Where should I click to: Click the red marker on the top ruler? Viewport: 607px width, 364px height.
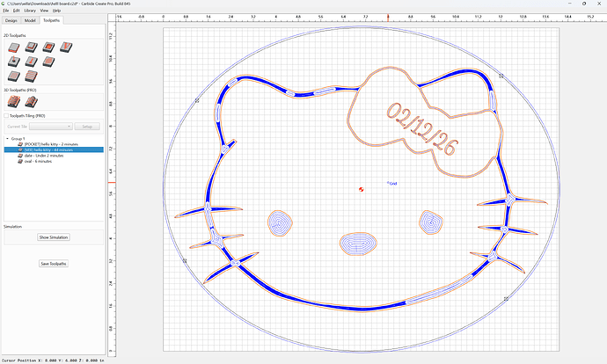(388, 17)
